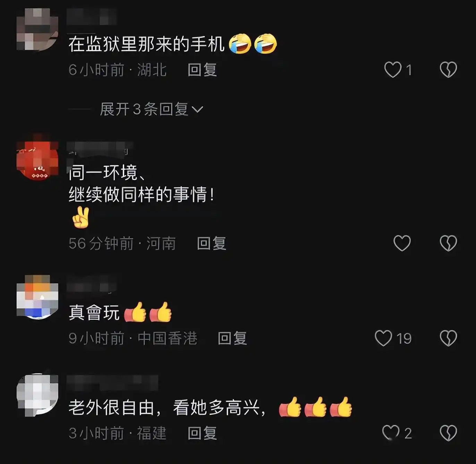Image resolution: width=476 pixels, height=464 pixels.
Task: Click the chevron beside 展开3条回复
Action: [x=197, y=110]
